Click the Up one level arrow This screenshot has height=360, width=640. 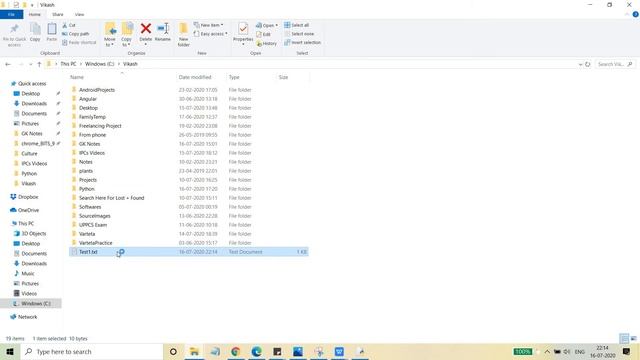tap(39, 64)
